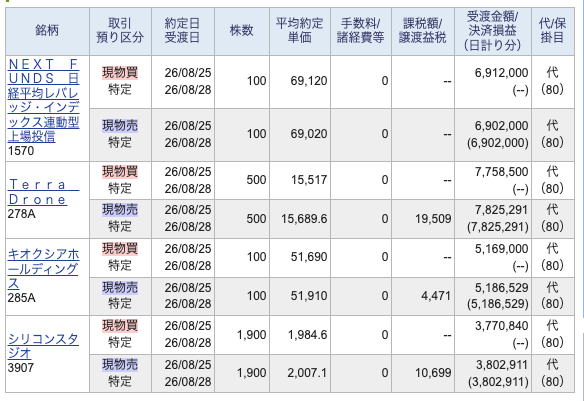
Task: Click the 平均約定単価 column header
Action: [x=299, y=31]
